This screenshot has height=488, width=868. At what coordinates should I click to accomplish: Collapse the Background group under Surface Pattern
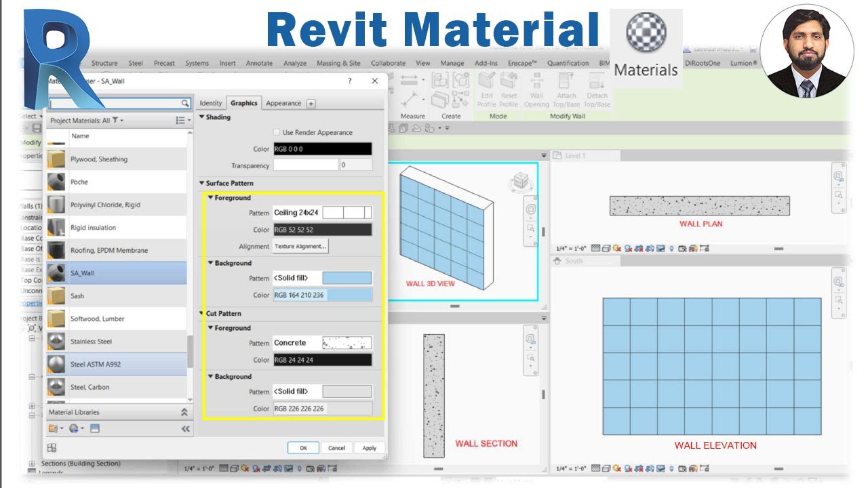[210, 263]
